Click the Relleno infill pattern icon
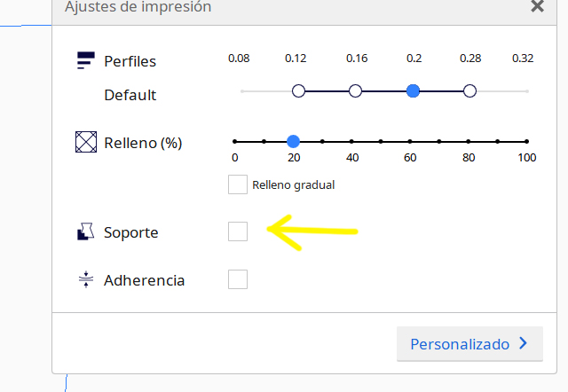Viewport: 568px width, 392px height. pyautogui.click(x=85, y=142)
